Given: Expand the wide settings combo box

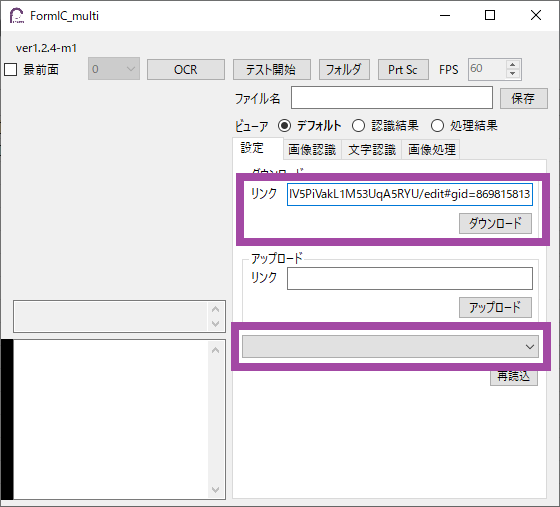Looking at the screenshot, I should (x=390, y=346).
